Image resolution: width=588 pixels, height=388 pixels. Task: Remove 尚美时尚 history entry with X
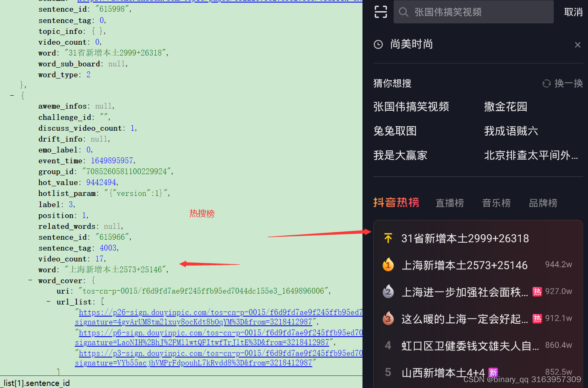[x=578, y=45]
